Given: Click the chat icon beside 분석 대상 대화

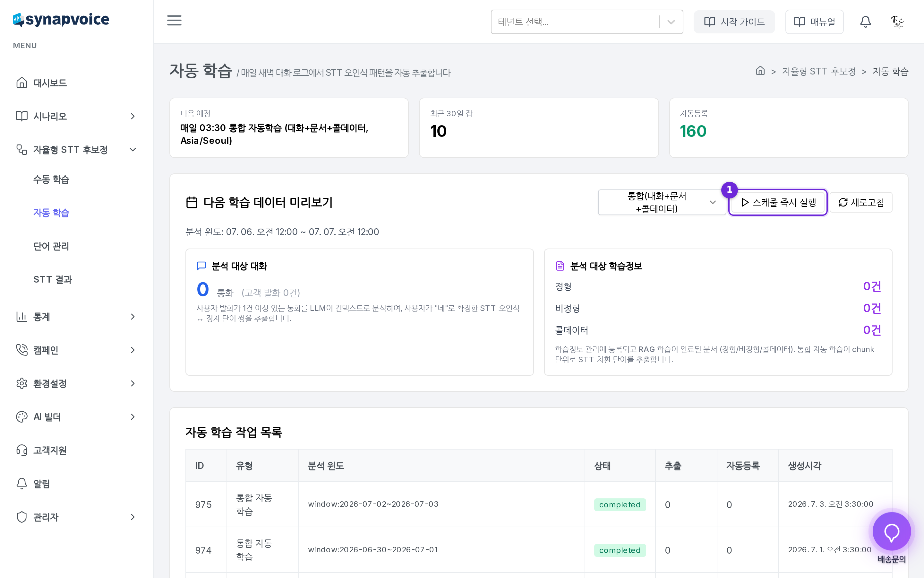Looking at the screenshot, I should 201,266.
